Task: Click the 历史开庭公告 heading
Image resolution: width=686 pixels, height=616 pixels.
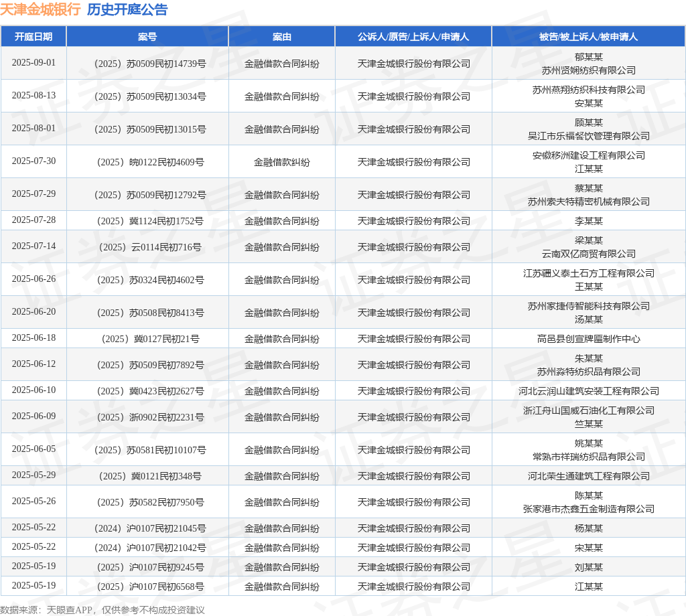Action: 127,9
